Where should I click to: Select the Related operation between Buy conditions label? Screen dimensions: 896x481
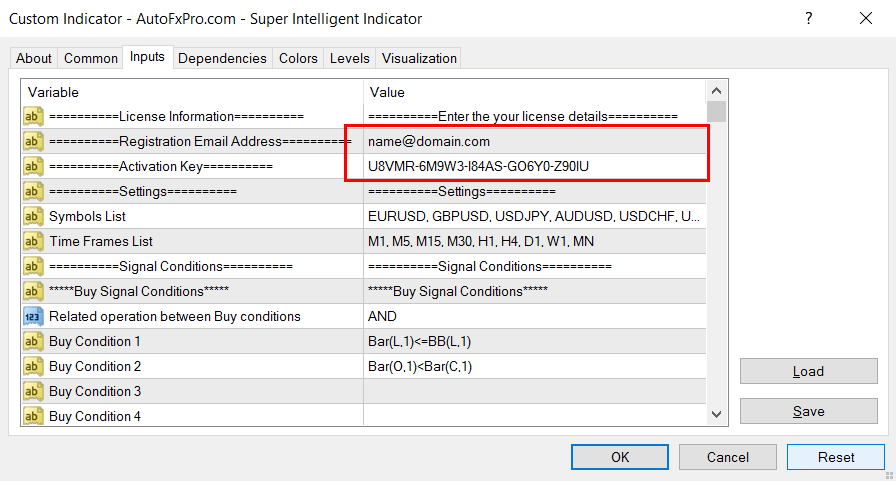point(175,316)
